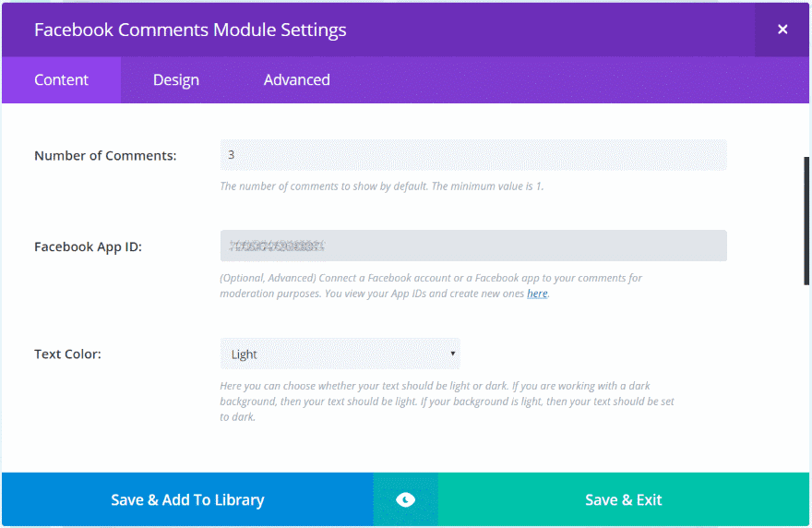Click the 'Facebook App ID:' label
Viewport: 812px width, 528px height.
pyautogui.click(x=88, y=246)
